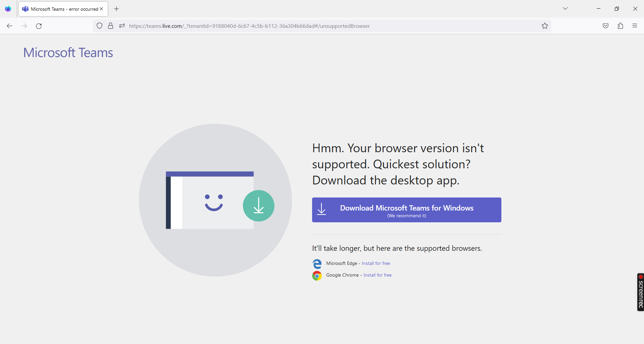This screenshot has width=644, height=344.
Task: Click Install for free next to Microsoft Edge
Action: (376, 263)
